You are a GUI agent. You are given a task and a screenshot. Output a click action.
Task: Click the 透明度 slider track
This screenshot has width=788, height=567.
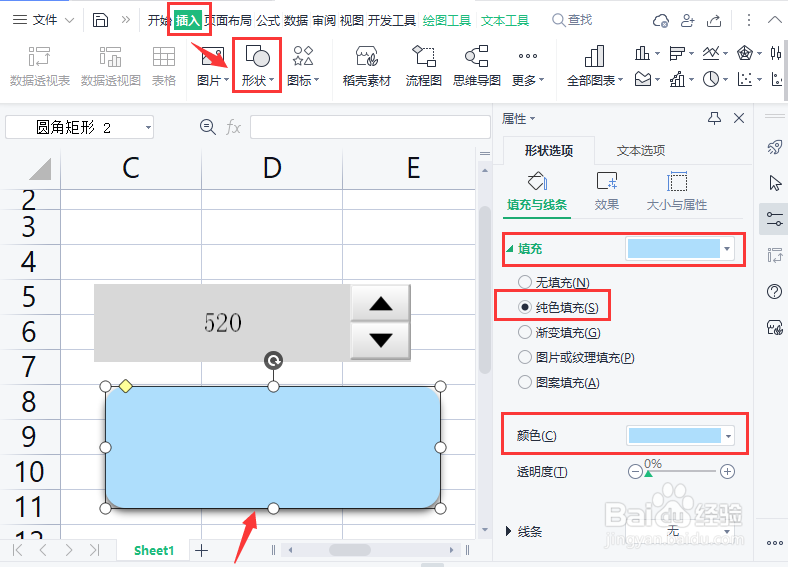[x=681, y=471]
